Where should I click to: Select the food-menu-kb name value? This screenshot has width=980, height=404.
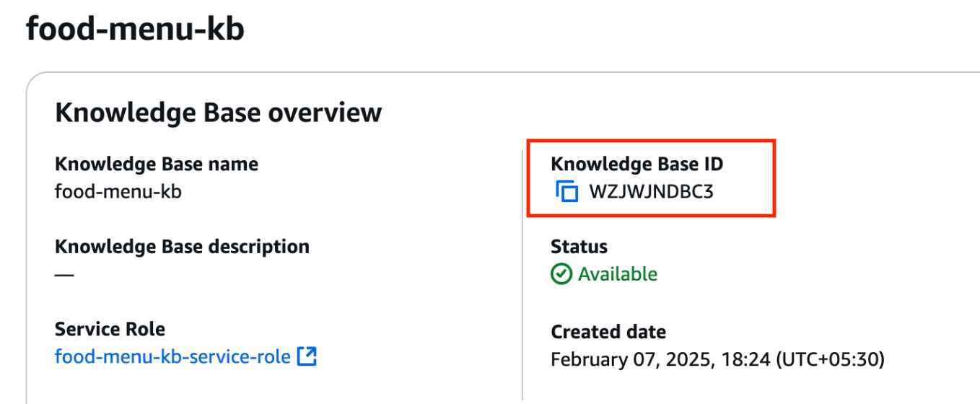coord(118,192)
